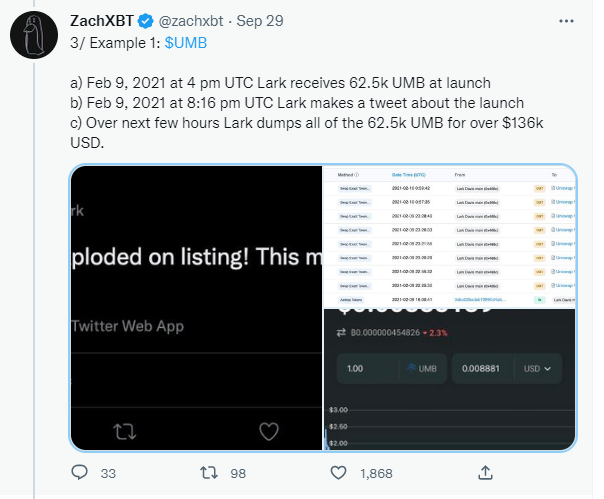Open the left embedded tweet screenshot

click(x=196, y=307)
